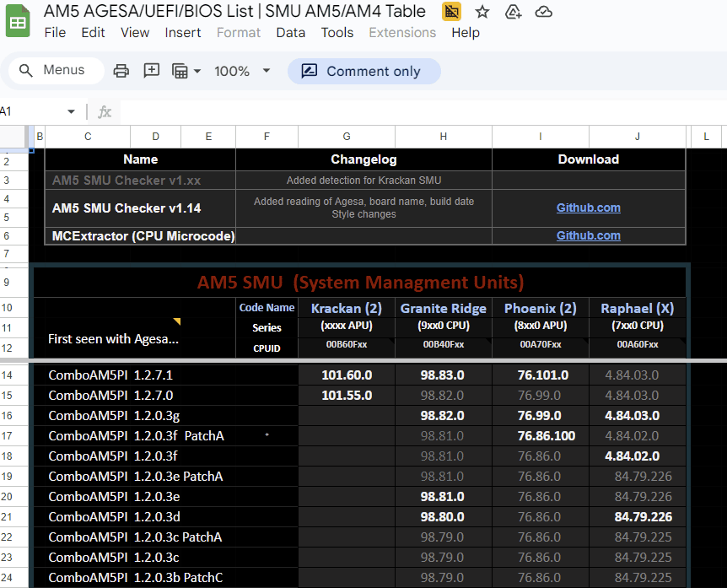
Task: Expand the filter views dropdown arrow
Action: [197, 71]
